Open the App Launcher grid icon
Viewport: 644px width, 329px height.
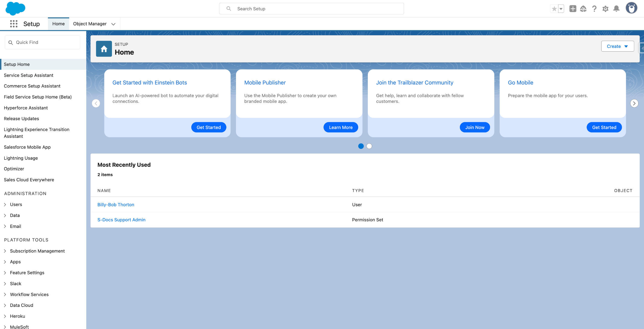(x=14, y=24)
